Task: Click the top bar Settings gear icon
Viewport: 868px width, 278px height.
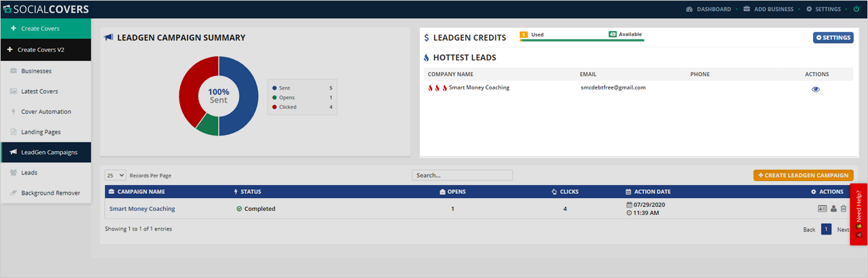Action: [x=808, y=9]
